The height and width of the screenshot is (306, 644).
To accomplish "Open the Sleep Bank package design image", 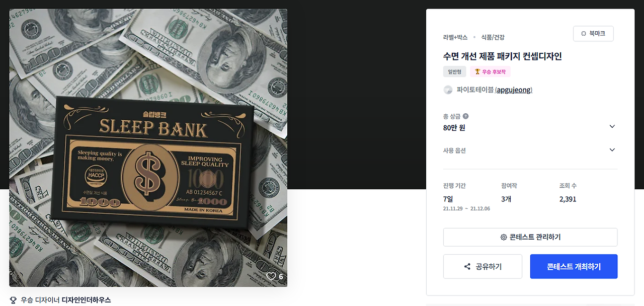I will (x=148, y=148).
